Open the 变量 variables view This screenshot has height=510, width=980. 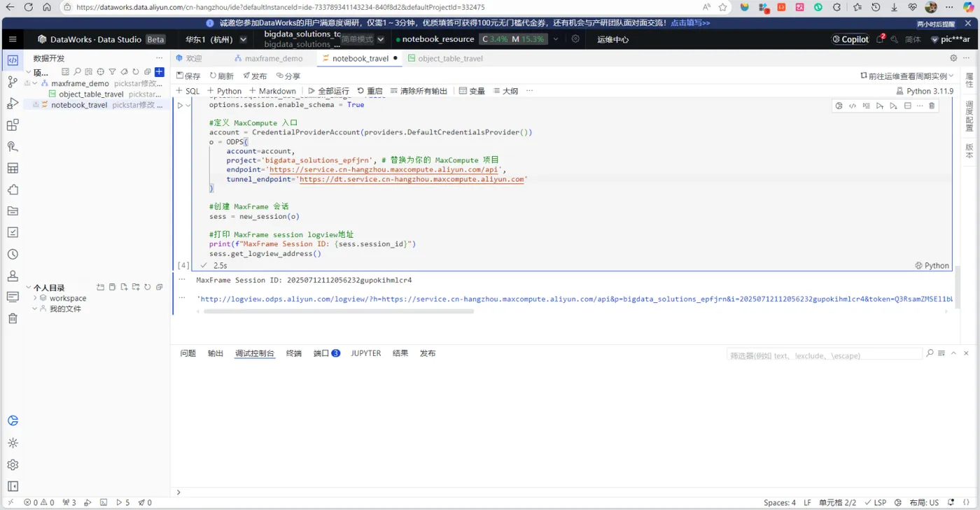[472, 91]
